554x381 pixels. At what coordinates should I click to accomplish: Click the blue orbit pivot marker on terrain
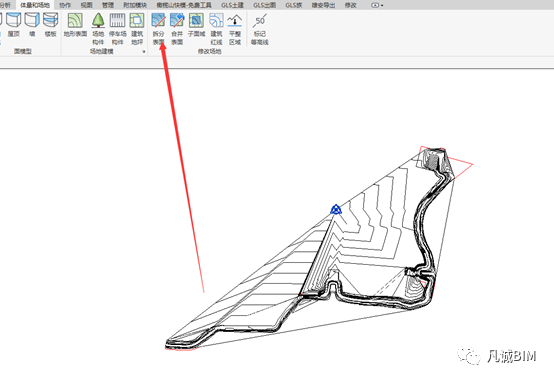(336, 209)
